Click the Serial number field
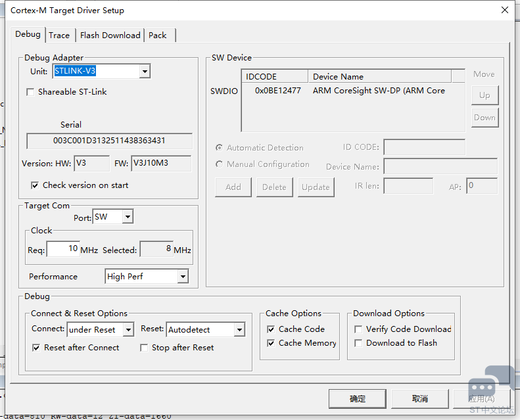520x420 pixels. coord(109,141)
